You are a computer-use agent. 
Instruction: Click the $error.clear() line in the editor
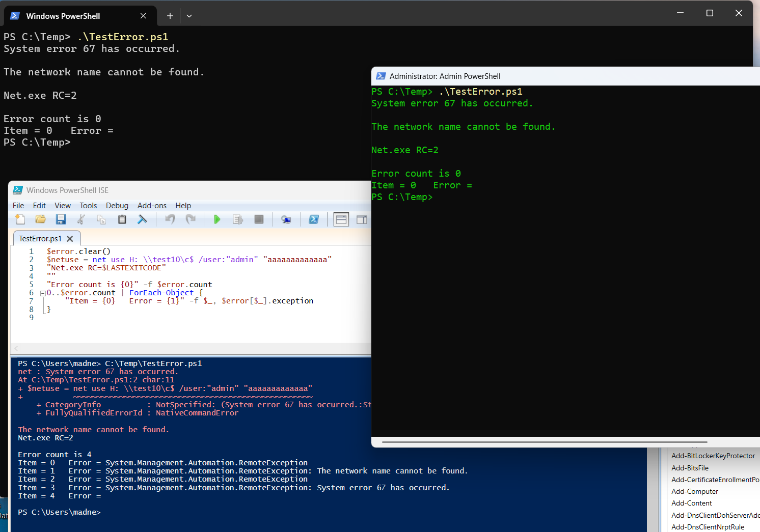point(78,251)
